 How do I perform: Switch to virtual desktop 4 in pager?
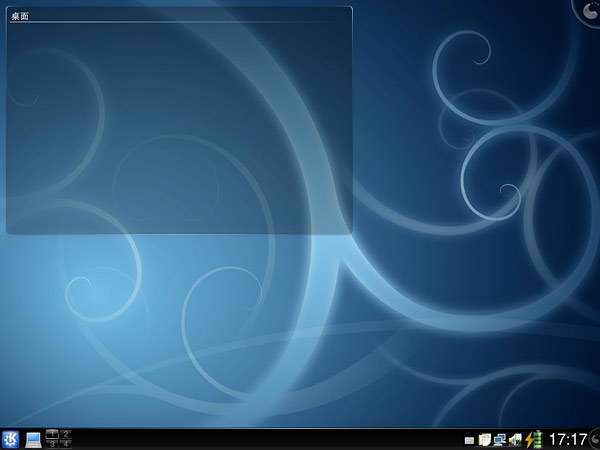coord(65,444)
